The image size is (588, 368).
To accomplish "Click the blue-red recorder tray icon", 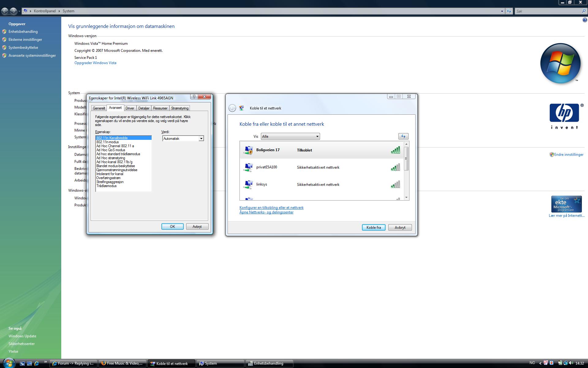I will click(552, 363).
